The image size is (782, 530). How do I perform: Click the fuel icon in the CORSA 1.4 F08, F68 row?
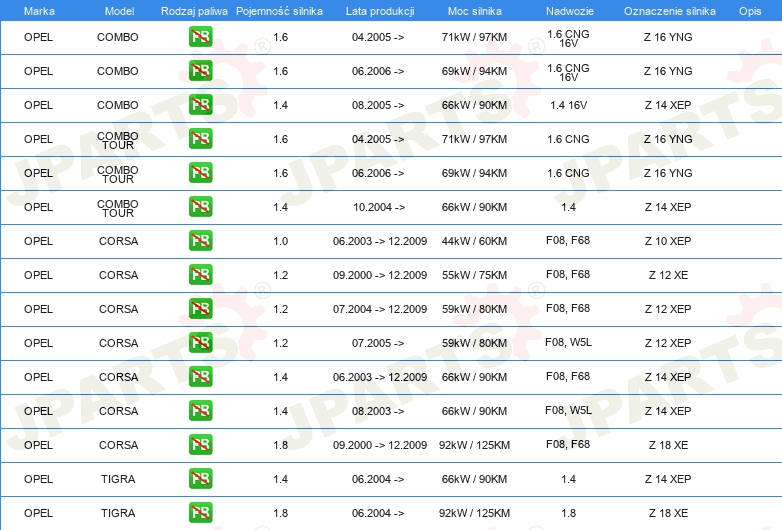pos(200,376)
